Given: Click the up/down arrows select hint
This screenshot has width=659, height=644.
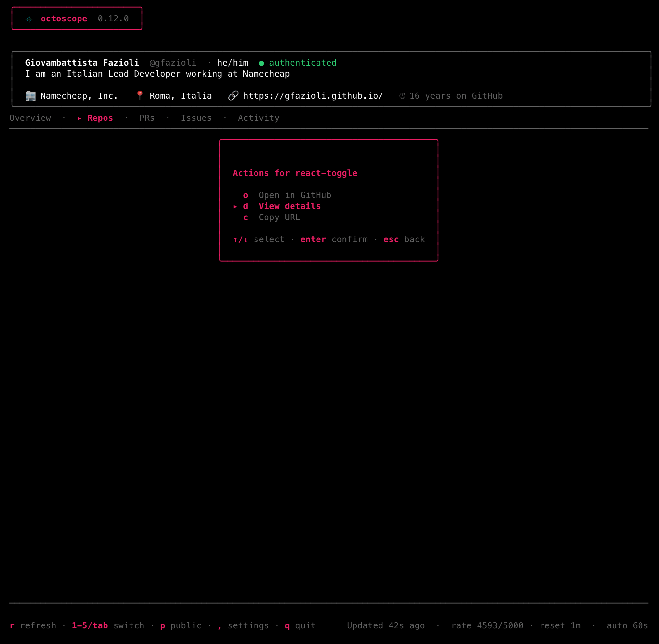Looking at the screenshot, I should coord(259,240).
